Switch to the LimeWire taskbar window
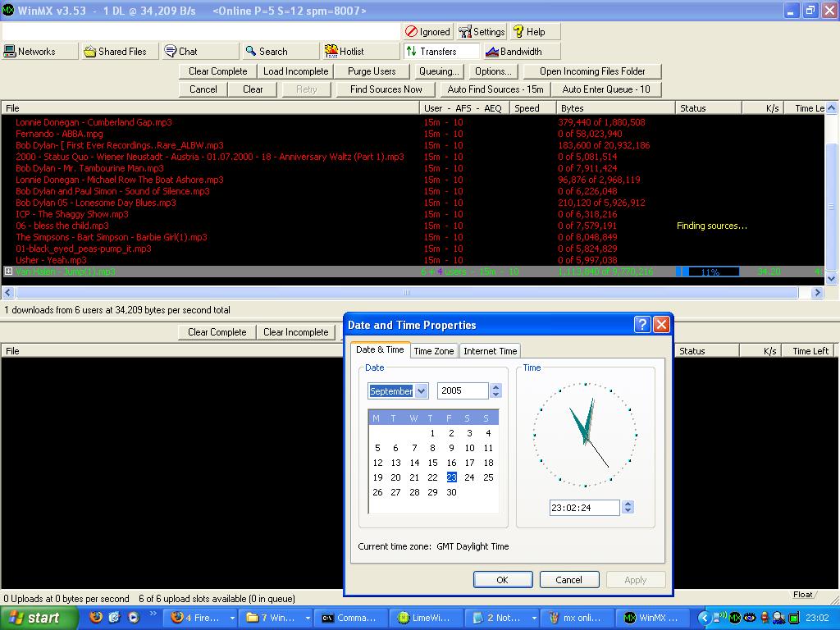 424,618
